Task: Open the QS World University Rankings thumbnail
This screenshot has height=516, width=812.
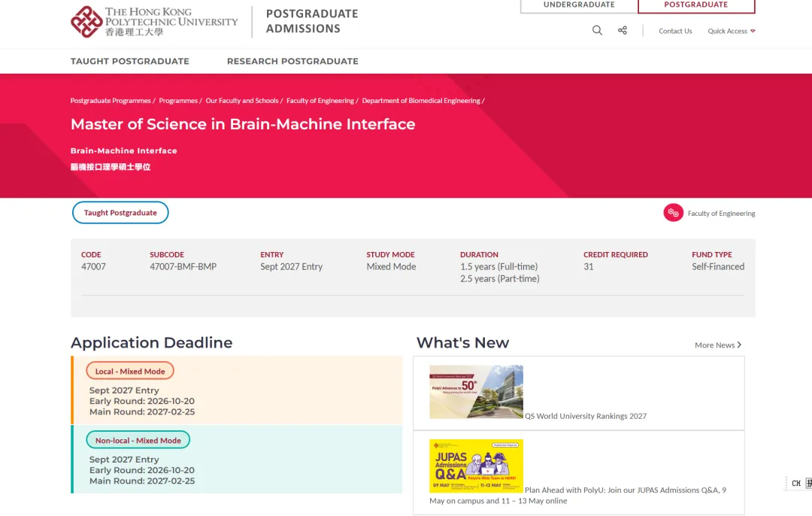Action: pyautogui.click(x=476, y=392)
